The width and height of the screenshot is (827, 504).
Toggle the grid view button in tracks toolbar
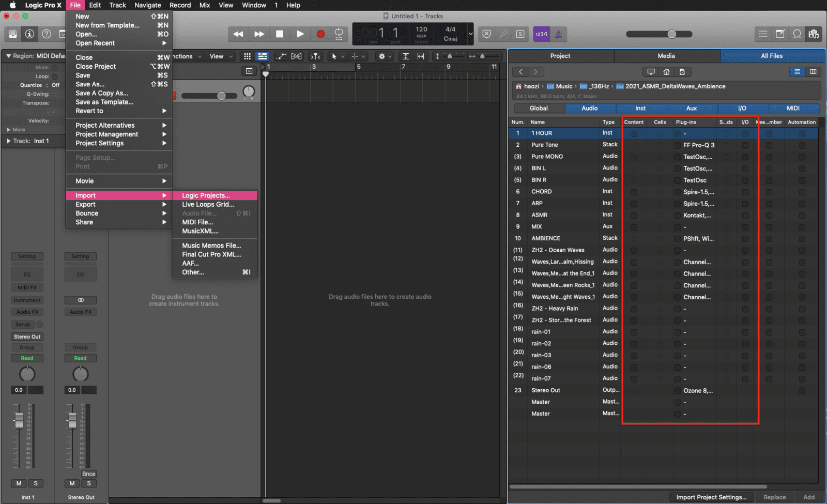[x=247, y=56]
